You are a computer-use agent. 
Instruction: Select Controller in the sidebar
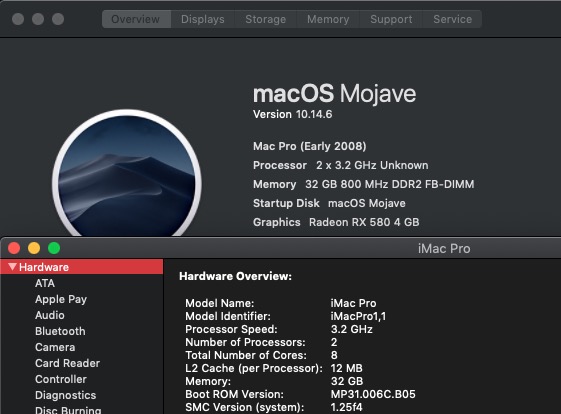(x=61, y=379)
